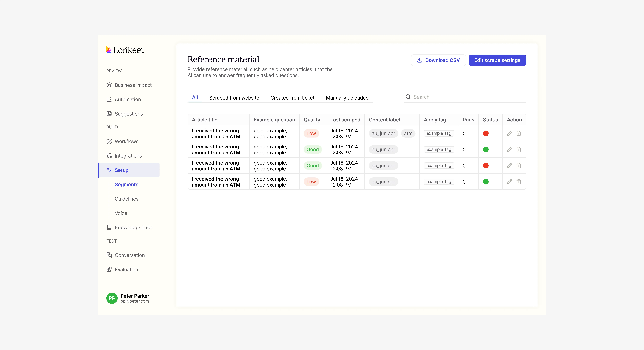Click the green status dot in second row
Screen dimensions: 644x350
tap(486, 150)
